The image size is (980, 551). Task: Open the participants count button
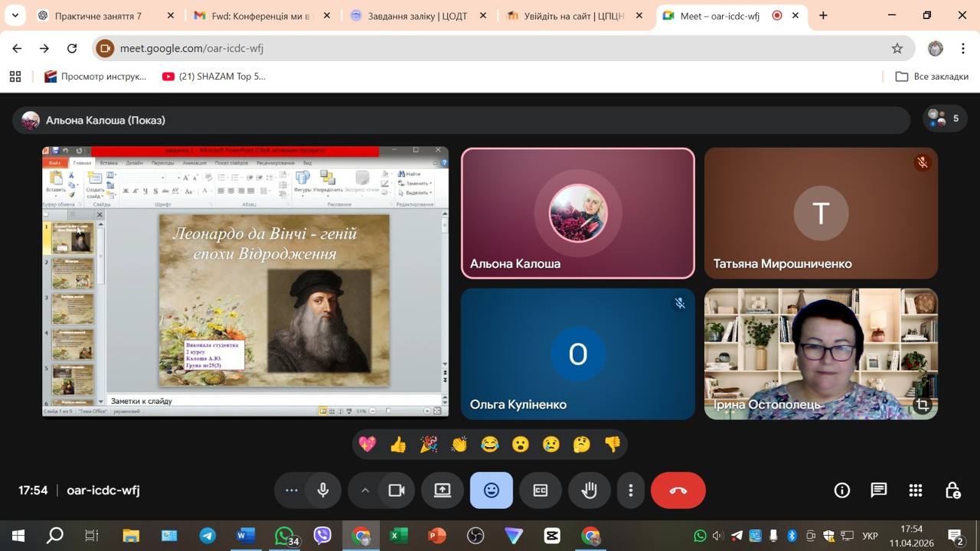click(944, 119)
